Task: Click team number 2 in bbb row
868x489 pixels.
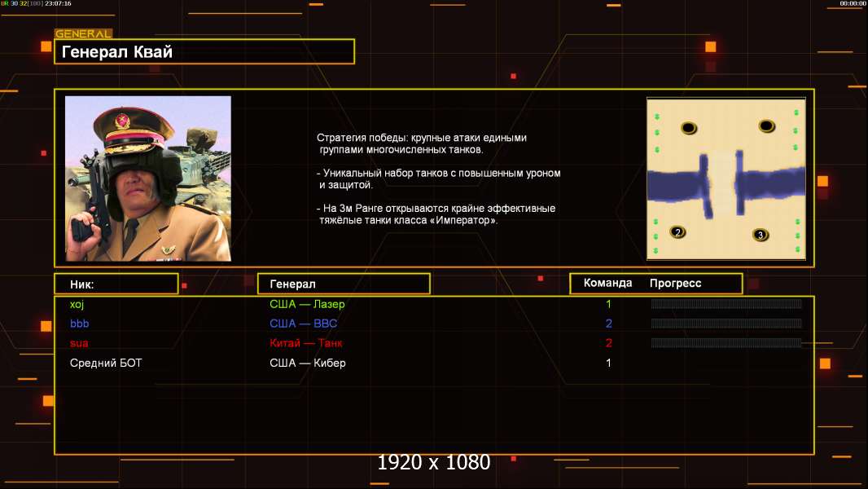Action: [608, 324]
